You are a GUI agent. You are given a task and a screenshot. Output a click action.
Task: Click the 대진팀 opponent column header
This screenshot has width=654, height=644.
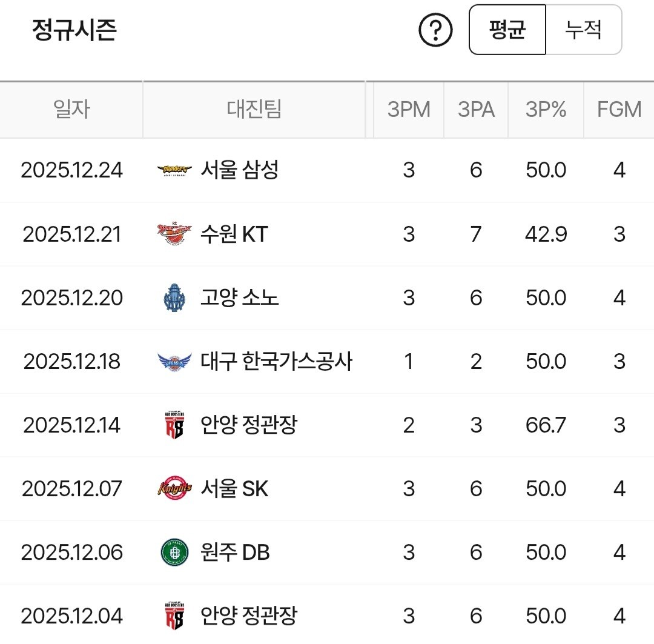pos(254,110)
